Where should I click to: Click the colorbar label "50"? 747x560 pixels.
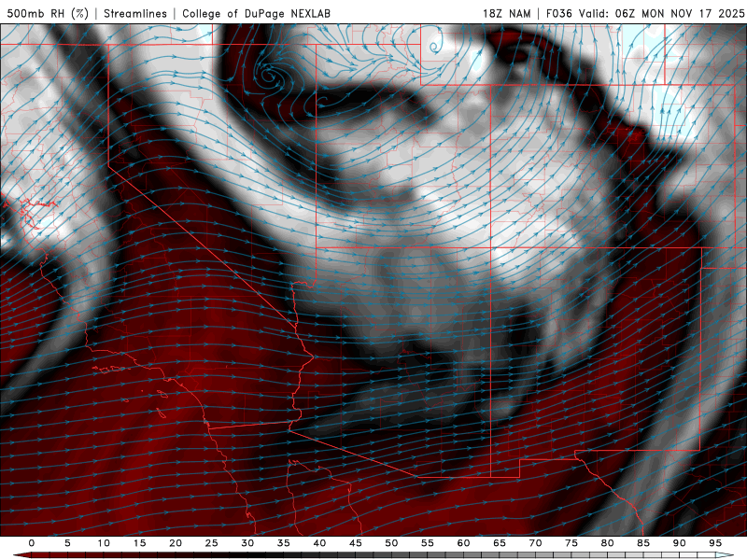click(391, 543)
